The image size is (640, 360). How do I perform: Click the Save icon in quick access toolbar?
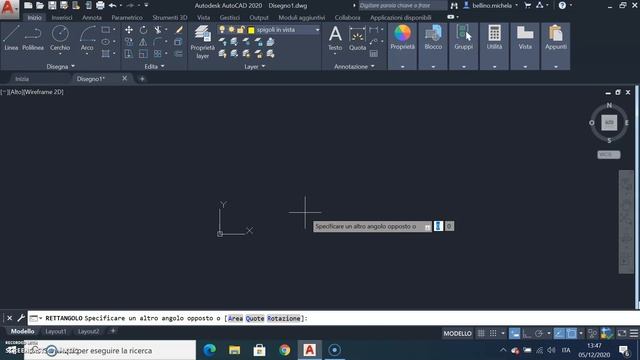[52, 5]
